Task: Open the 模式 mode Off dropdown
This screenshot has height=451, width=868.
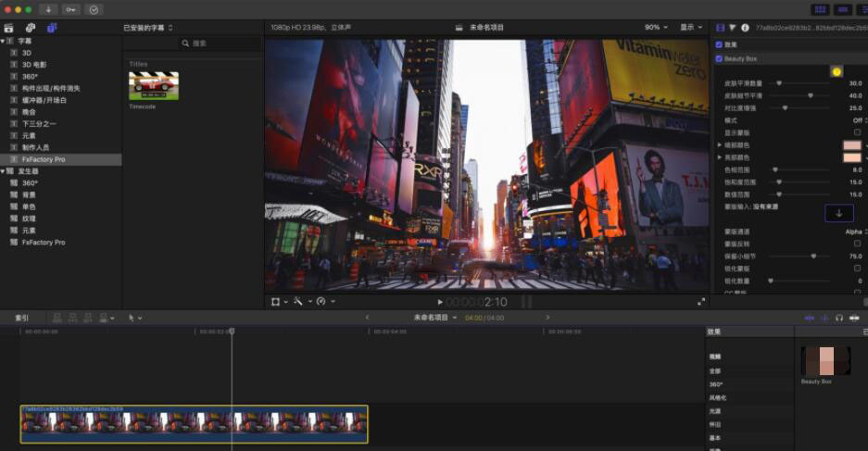Action: tap(859, 120)
